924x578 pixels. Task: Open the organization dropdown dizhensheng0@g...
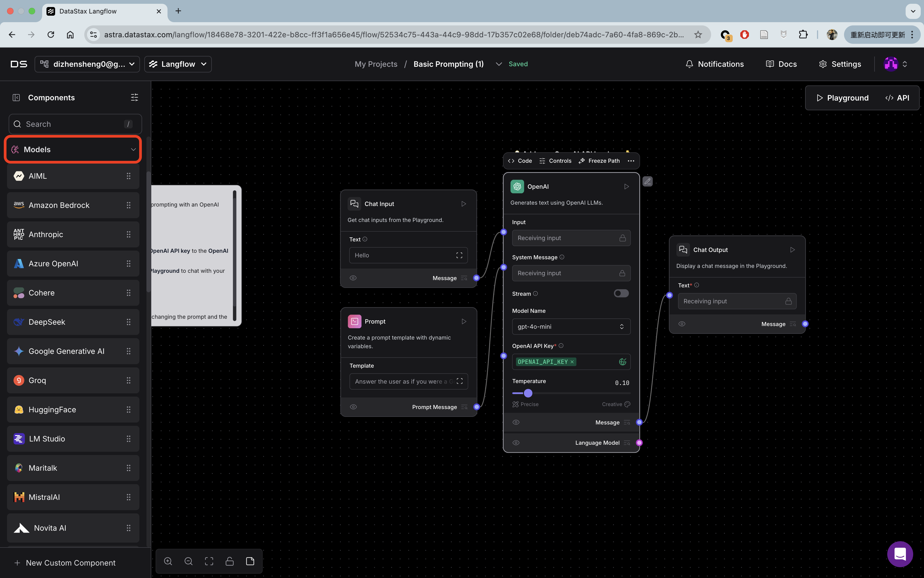(87, 64)
